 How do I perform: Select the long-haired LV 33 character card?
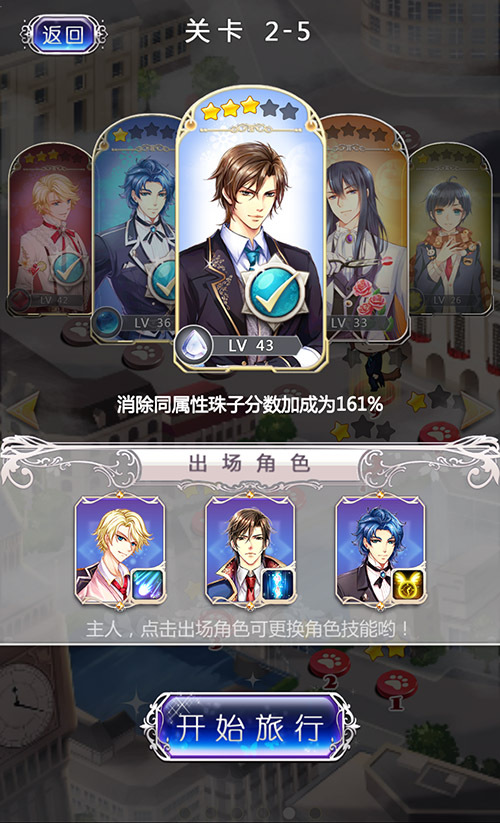click(366, 228)
